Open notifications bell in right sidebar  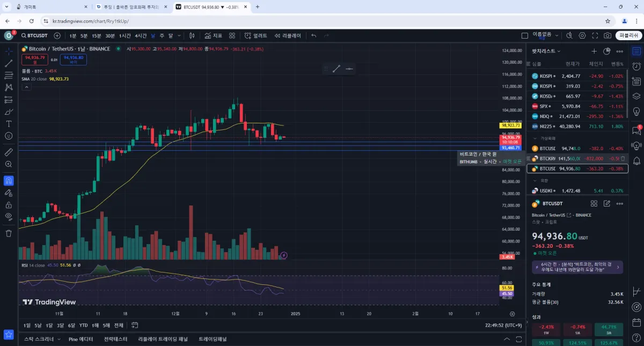636,161
